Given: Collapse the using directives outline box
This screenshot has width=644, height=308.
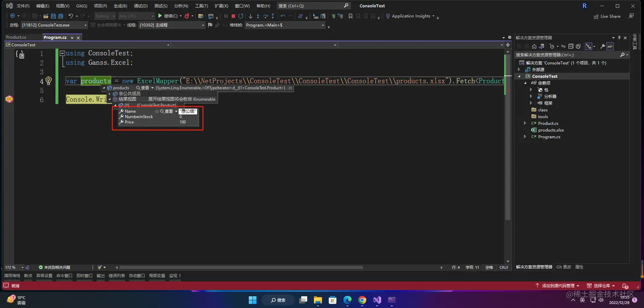Looking at the screenshot, I should coord(62,54).
